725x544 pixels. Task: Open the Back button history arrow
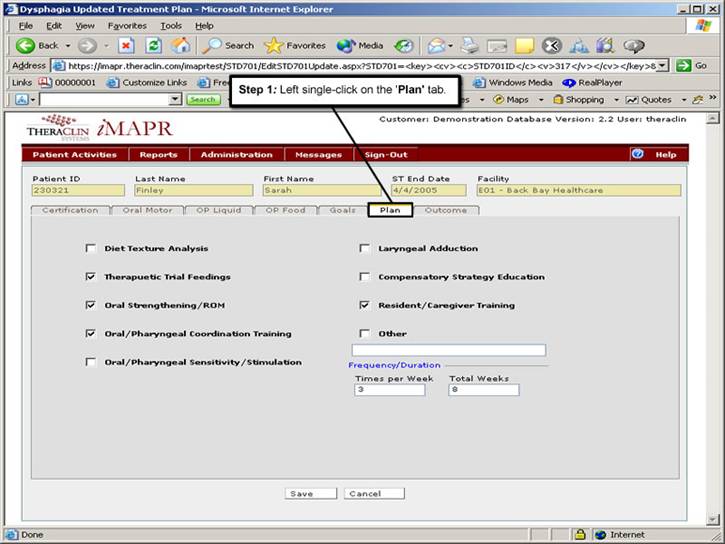pos(66,46)
